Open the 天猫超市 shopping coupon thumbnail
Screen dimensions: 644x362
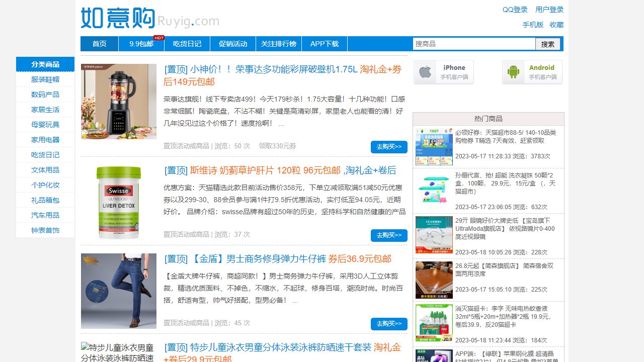(x=434, y=147)
